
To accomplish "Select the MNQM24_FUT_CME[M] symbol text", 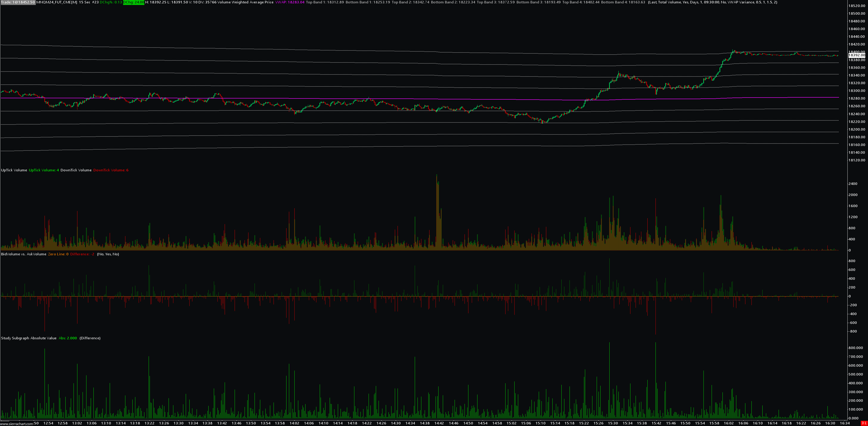I will click(x=57, y=2).
